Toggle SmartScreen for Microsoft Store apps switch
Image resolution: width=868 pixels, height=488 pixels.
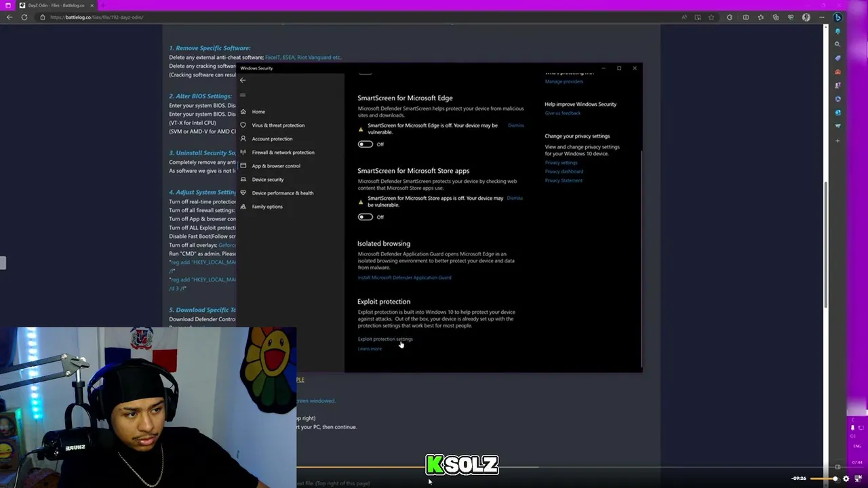pyautogui.click(x=366, y=217)
